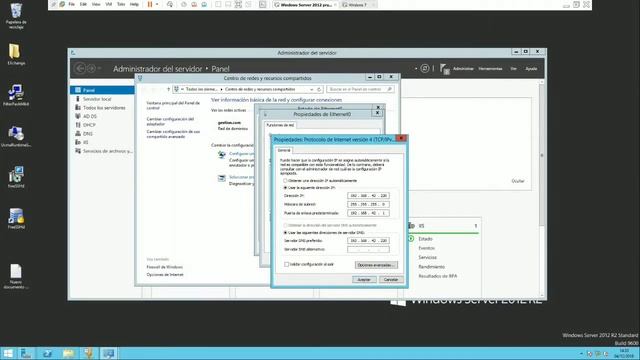Viewport: 640px width, 360px height.
Task: Select Usar las siguientes direcciones de servidor DNS
Action: point(285,233)
